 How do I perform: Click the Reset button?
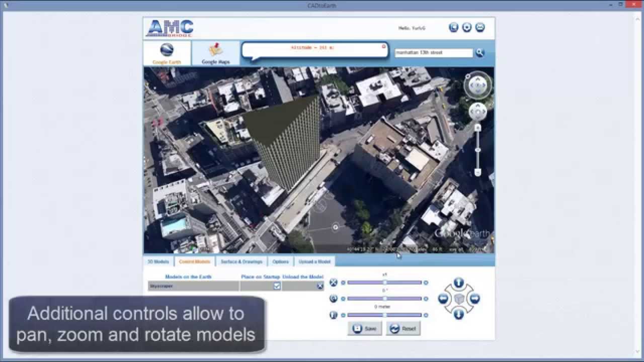[403, 328]
